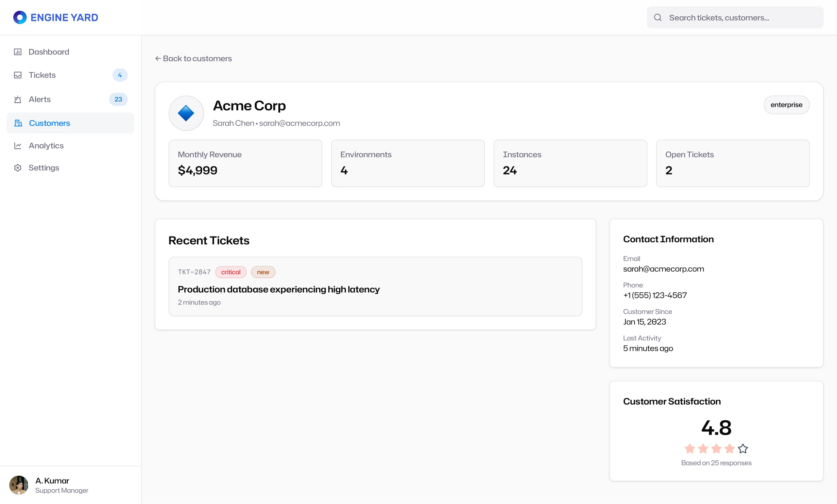Image resolution: width=837 pixels, height=504 pixels.
Task: Click the Settings gear icon
Action: 18,168
